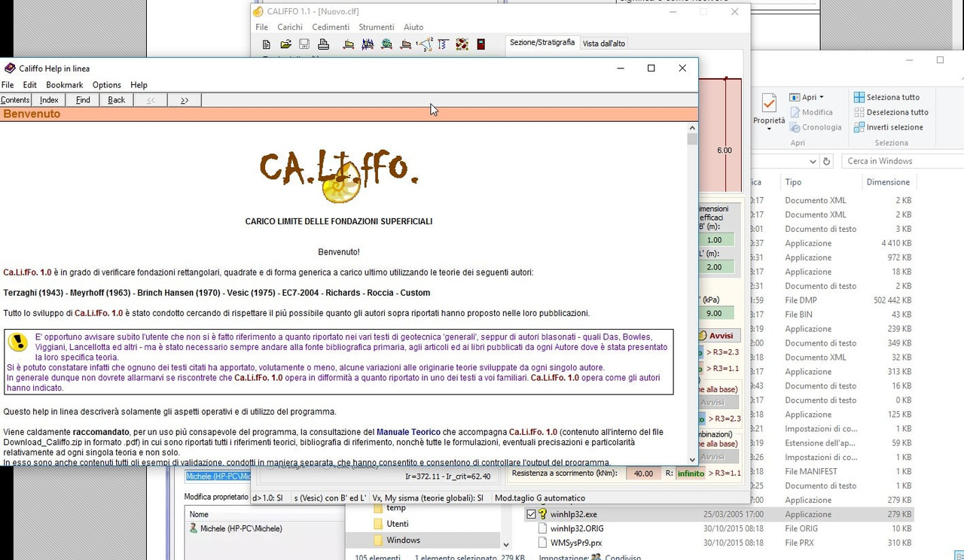Click Deseleziona tutto in Explorer ribbon

click(x=891, y=112)
